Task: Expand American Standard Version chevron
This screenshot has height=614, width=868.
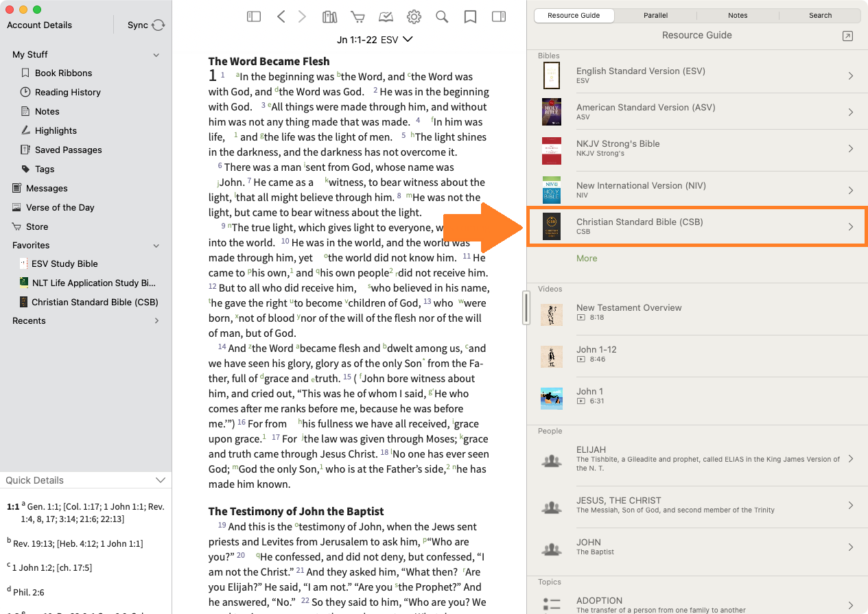Action: click(851, 112)
